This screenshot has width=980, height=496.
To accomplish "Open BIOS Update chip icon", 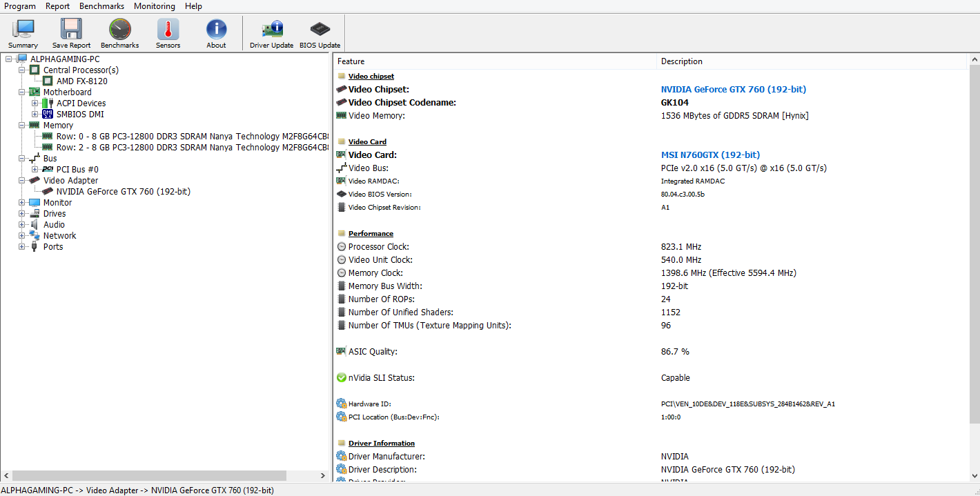I will pyautogui.click(x=320, y=29).
